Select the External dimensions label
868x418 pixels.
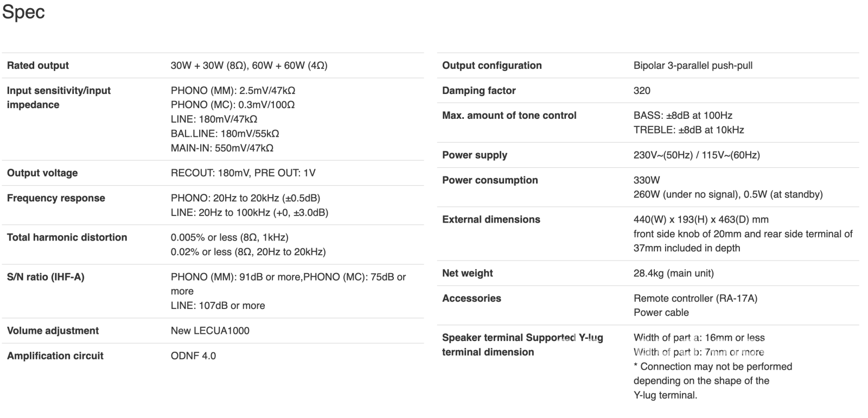click(491, 220)
